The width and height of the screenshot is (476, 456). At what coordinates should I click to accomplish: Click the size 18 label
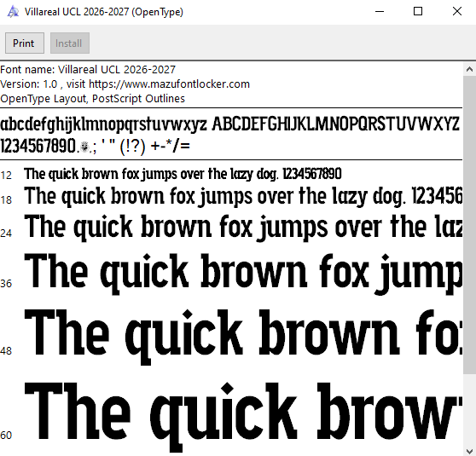(6, 200)
